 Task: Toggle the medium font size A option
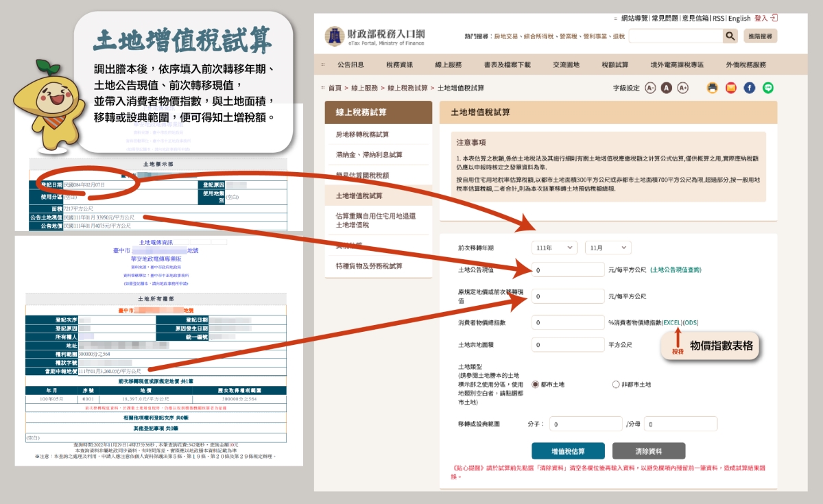666,88
